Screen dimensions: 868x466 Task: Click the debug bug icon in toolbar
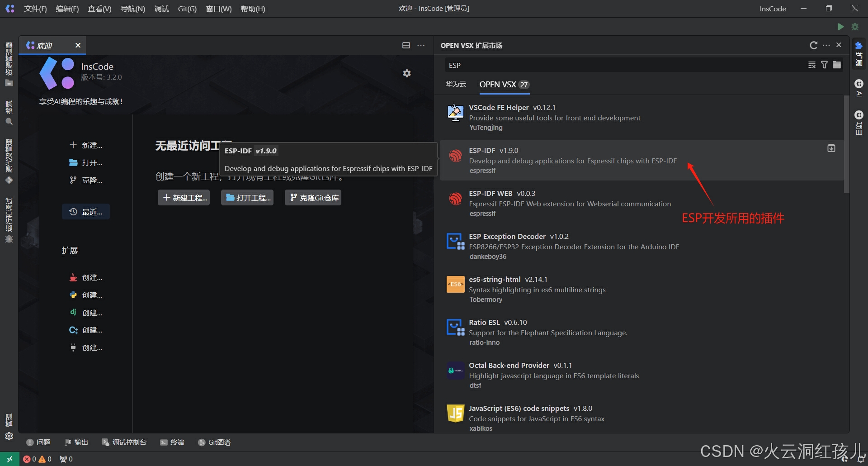coord(855,27)
